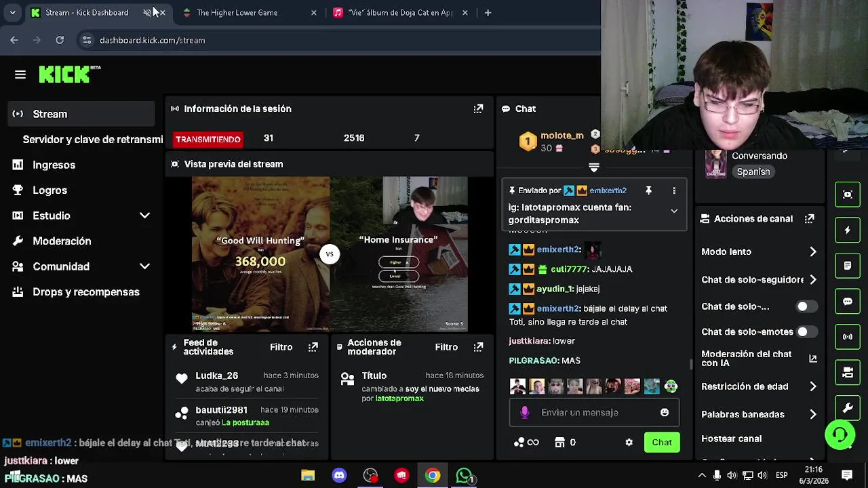Switch to the Doja Cat Vie album tab

(401, 12)
